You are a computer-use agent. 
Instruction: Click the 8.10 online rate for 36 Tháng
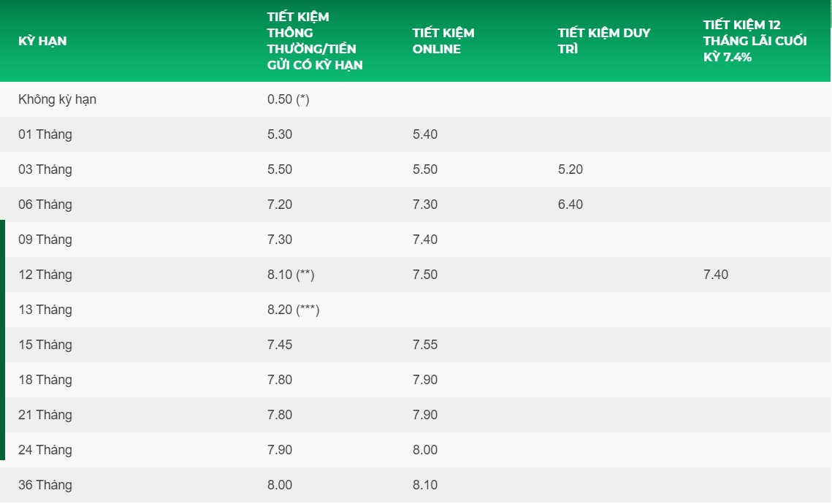pos(425,485)
